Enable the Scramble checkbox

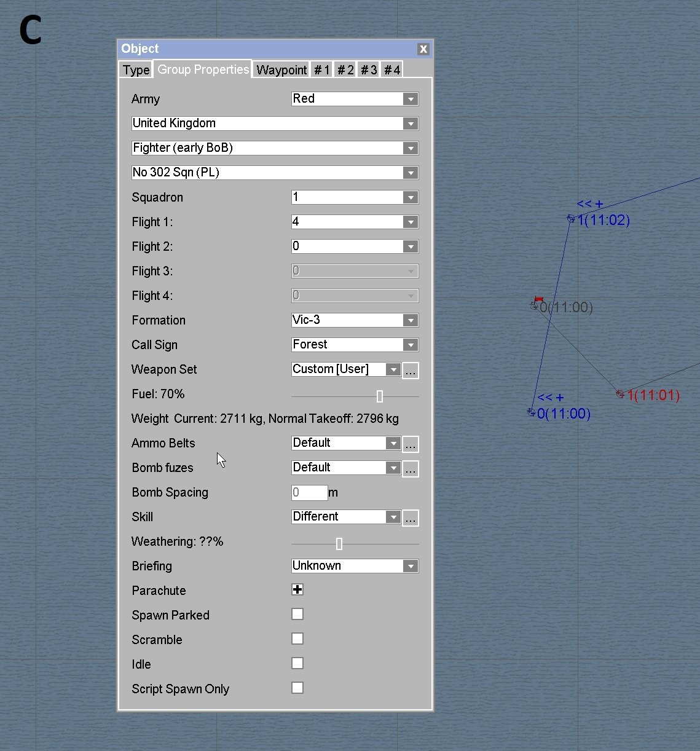[x=297, y=639]
